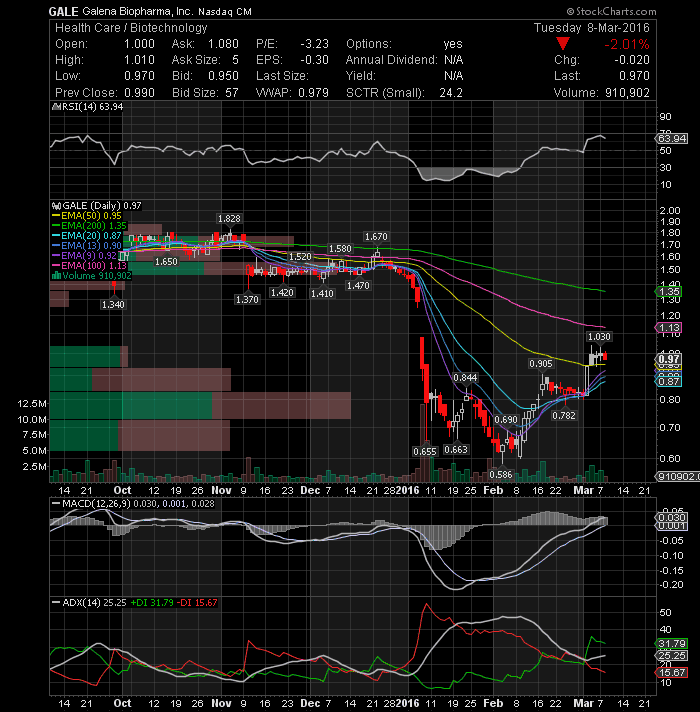Select the Open value 1.000
Viewport: 700px width, 712px height.
pos(139,44)
